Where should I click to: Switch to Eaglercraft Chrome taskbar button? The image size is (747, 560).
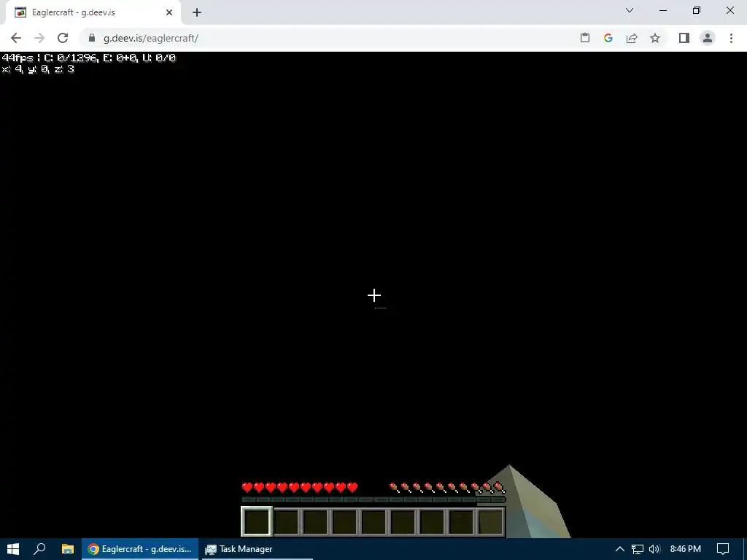tap(140, 549)
